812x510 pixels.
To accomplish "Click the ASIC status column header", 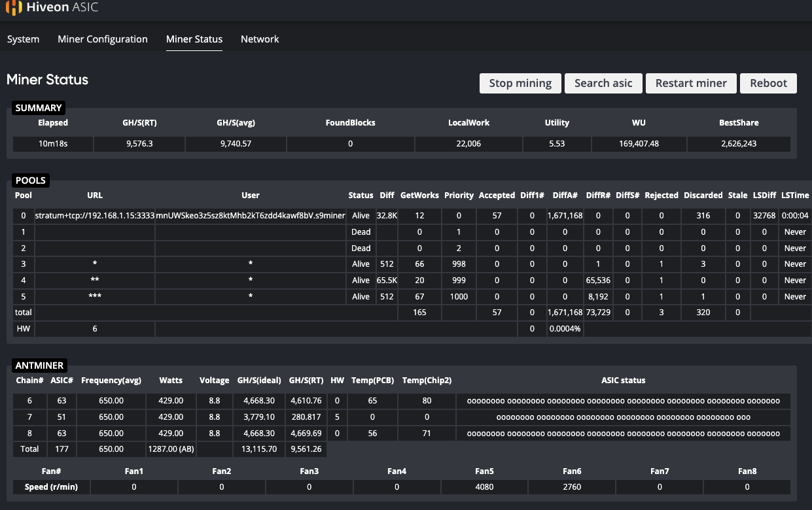I will [x=624, y=380].
